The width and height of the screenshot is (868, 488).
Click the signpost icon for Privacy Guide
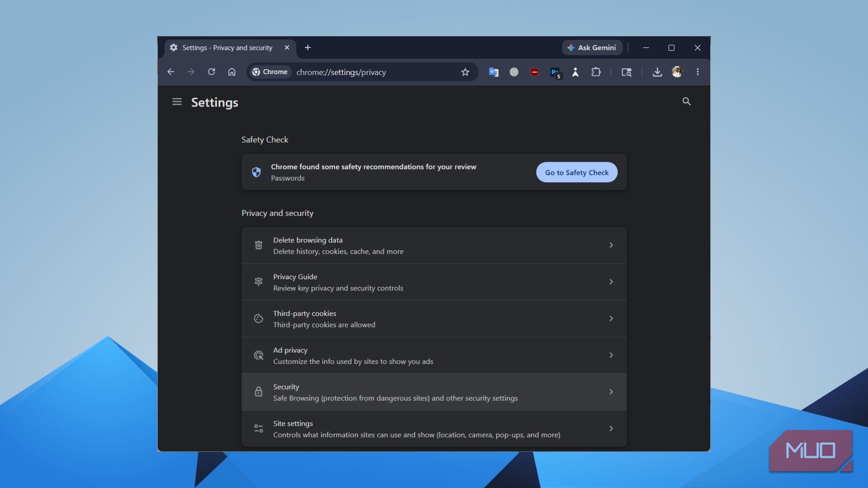(259, 282)
